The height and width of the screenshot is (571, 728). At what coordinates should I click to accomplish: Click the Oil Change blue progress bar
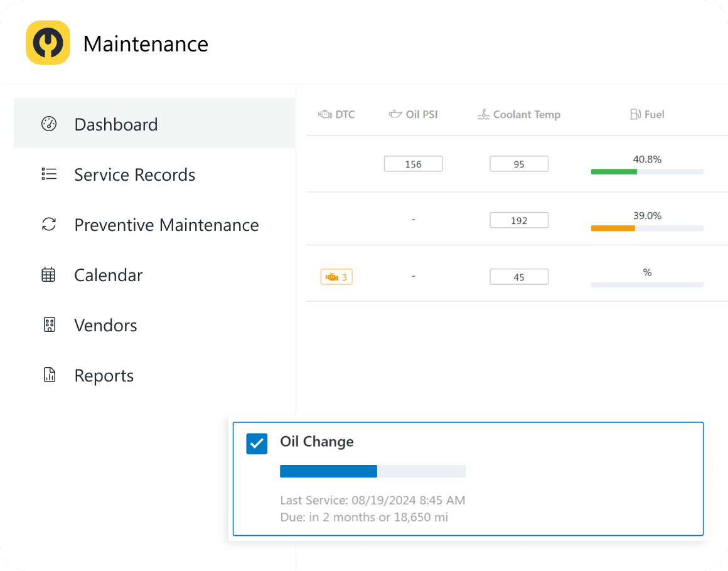coord(373,471)
